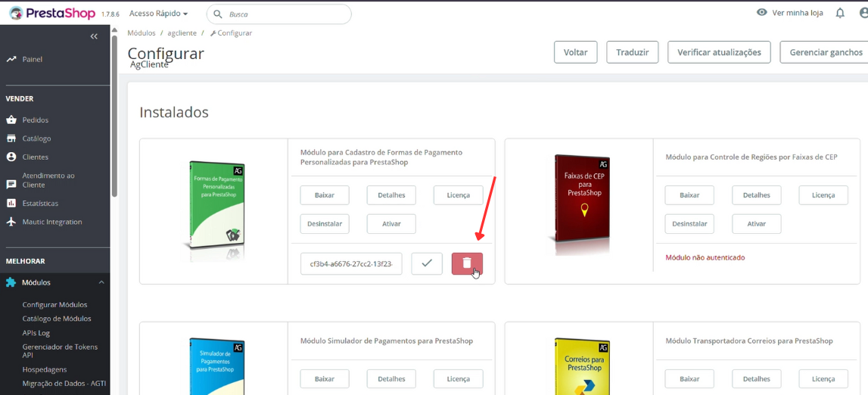Click Módulo não autenticado text
The height and width of the screenshot is (395, 868).
coord(705,257)
